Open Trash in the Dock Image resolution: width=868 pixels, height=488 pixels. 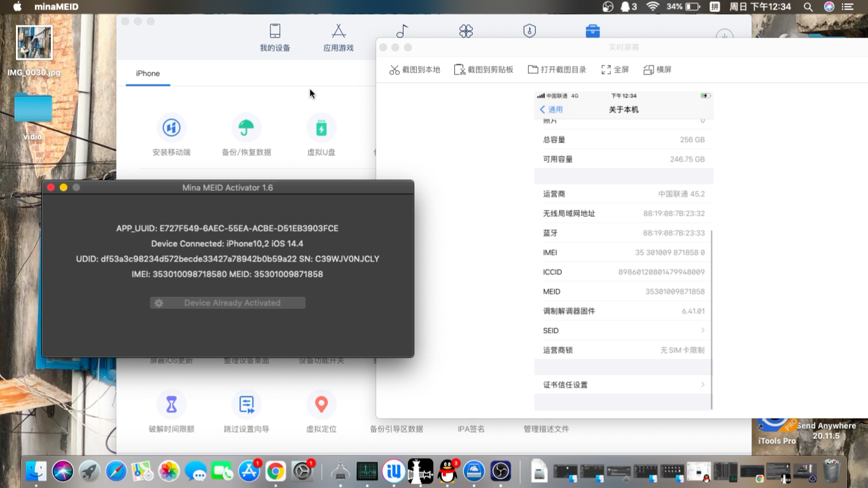[x=831, y=471]
